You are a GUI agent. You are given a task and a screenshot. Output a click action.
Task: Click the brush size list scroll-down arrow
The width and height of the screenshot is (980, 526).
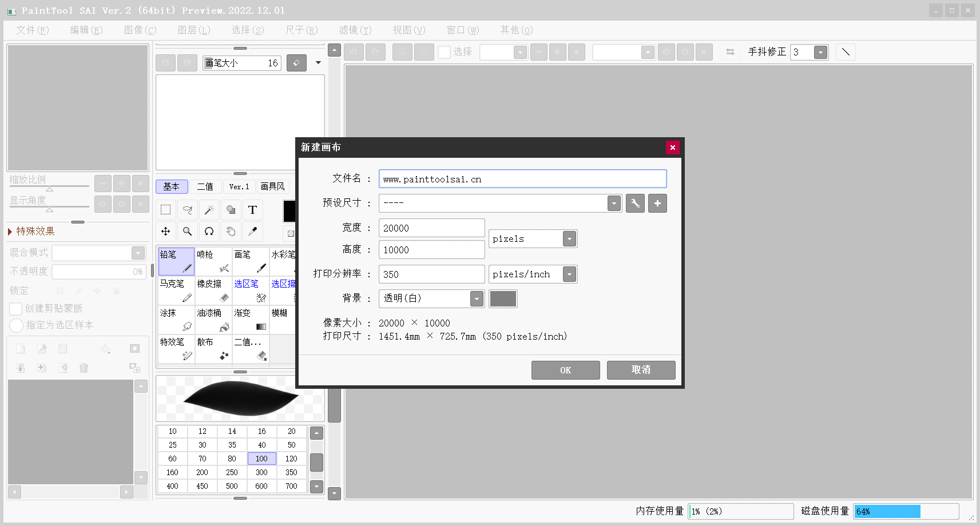317,487
